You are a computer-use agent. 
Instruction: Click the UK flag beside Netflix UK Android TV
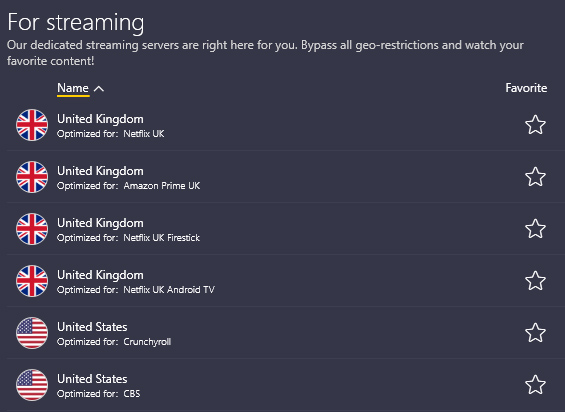[x=32, y=281]
